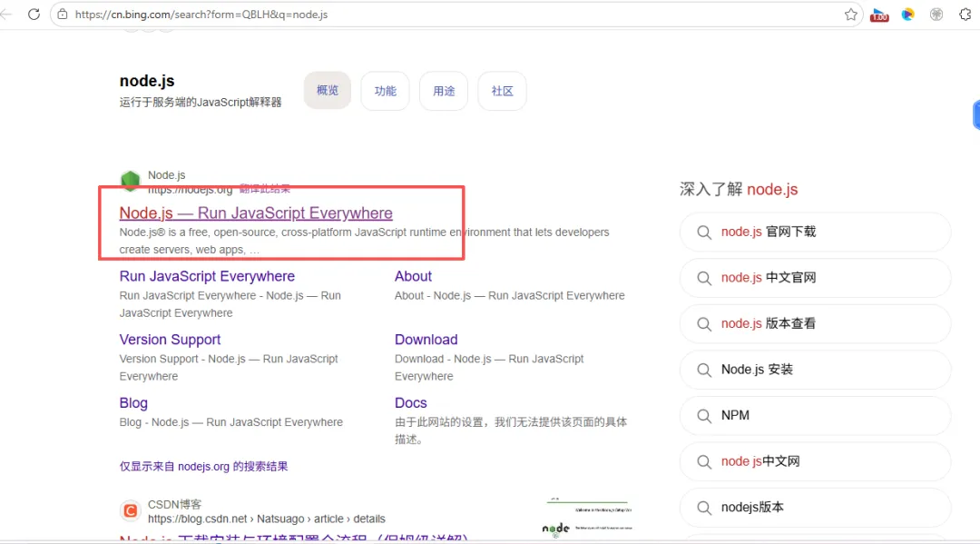Click the magnifier icon beside nodejs版本
The height and width of the screenshot is (544, 980).
(704, 507)
